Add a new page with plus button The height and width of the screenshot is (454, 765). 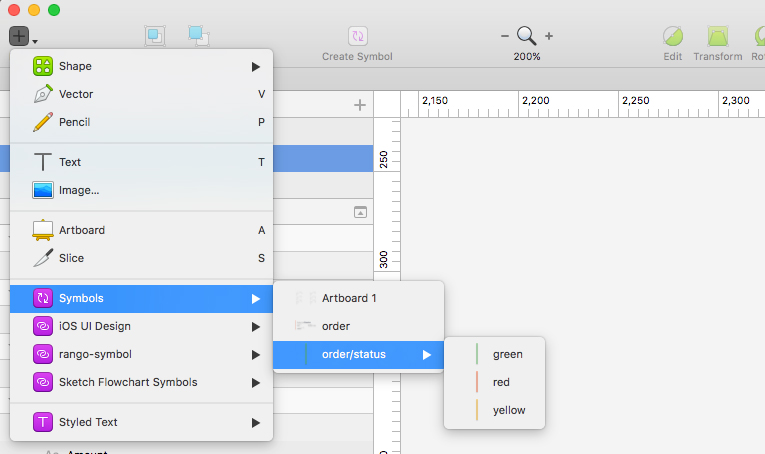360,105
